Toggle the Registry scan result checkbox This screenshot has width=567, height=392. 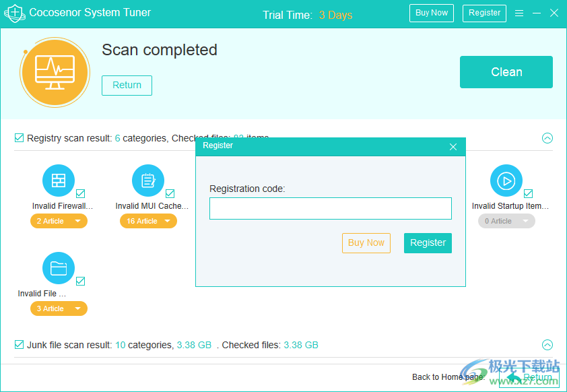(x=19, y=138)
